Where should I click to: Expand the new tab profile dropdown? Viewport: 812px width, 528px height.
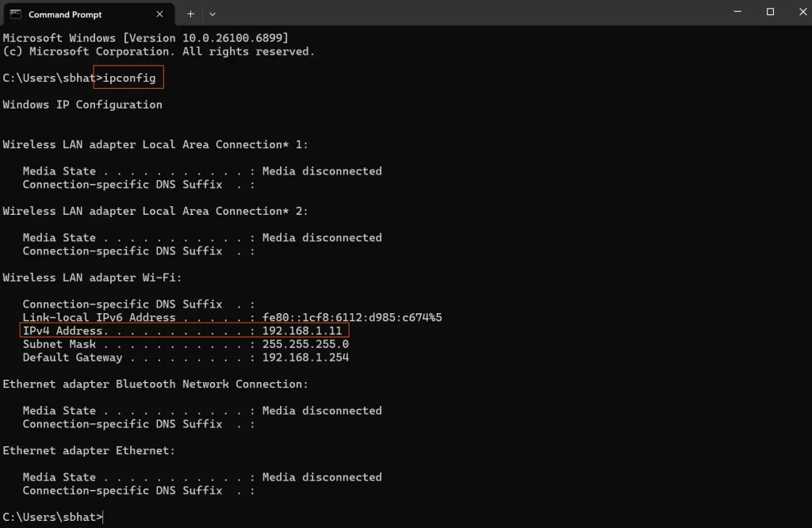click(x=213, y=13)
